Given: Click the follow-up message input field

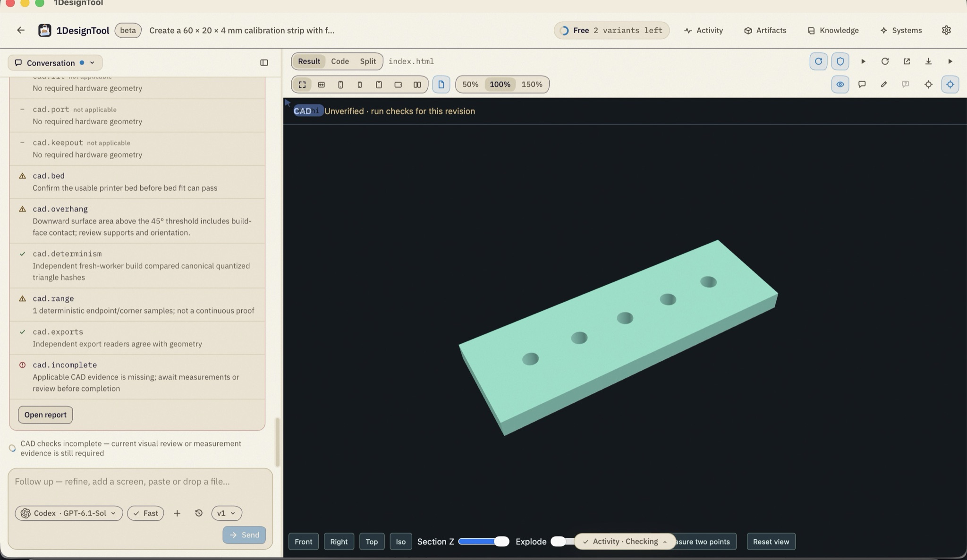Looking at the screenshot, I should click(140, 482).
